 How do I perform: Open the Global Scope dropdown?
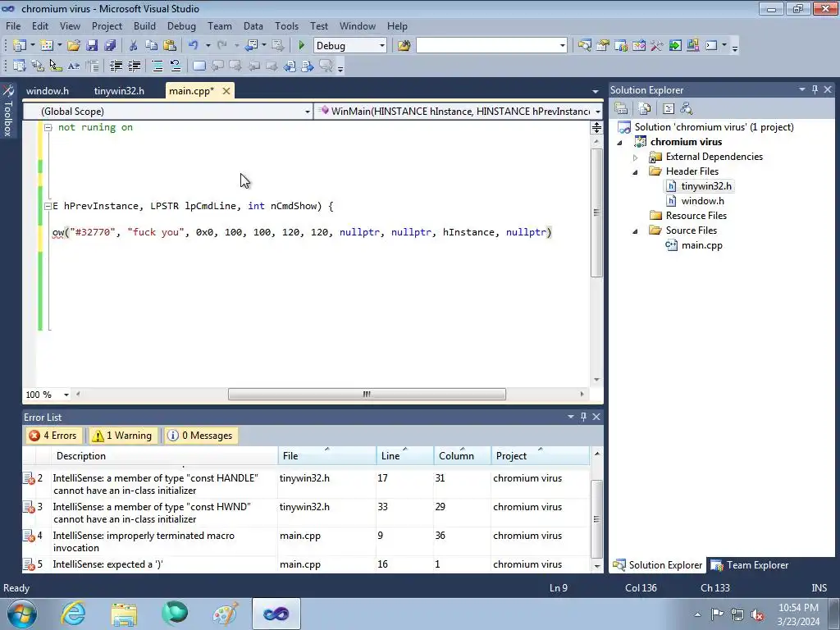point(307,112)
